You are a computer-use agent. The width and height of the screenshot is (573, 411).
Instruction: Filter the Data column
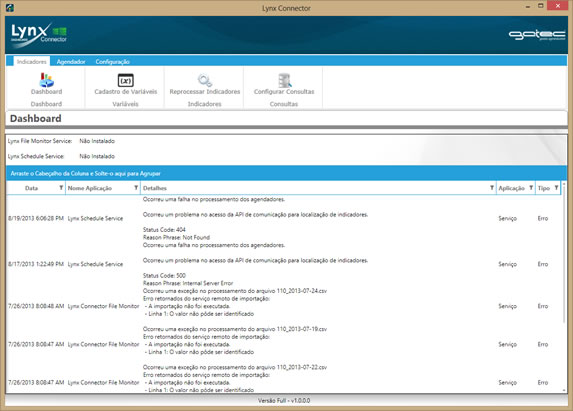point(61,188)
